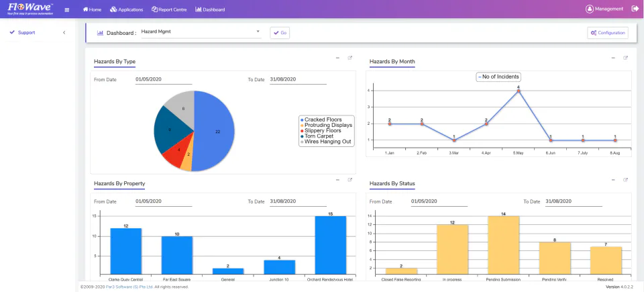The height and width of the screenshot is (292, 644).
Task: Click the blue Cracked Floors pie slice
Action: (x=215, y=131)
